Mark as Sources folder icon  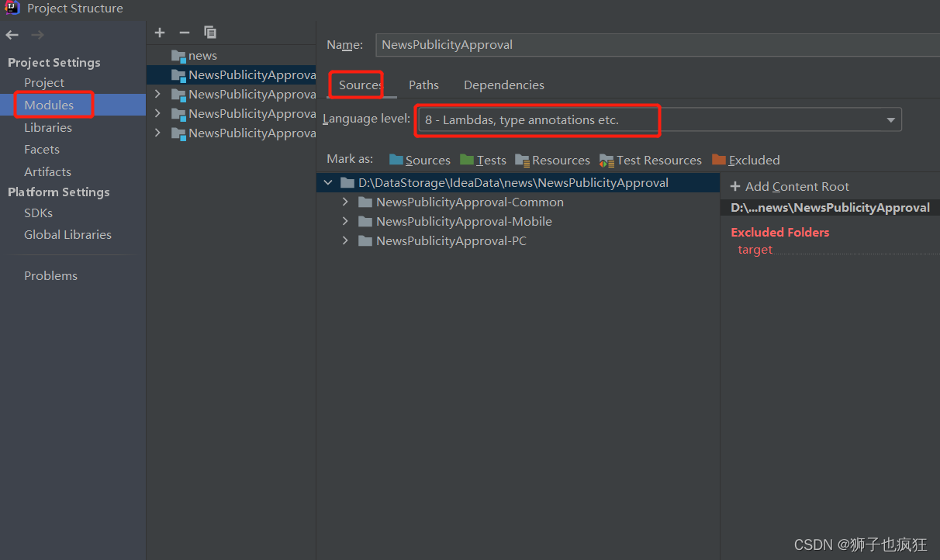[x=396, y=160]
